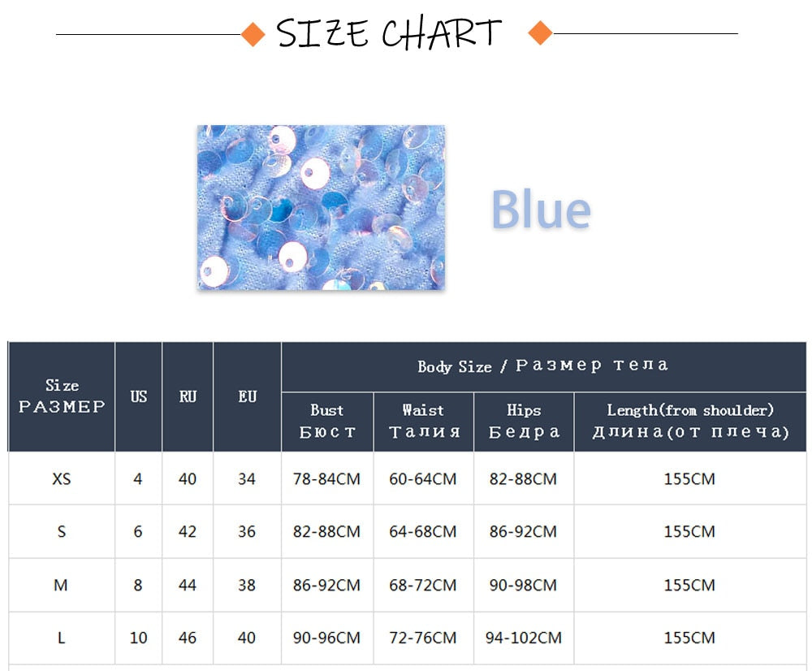812x671 pixels.
Task: Click the EU column header
Action: (247, 396)
